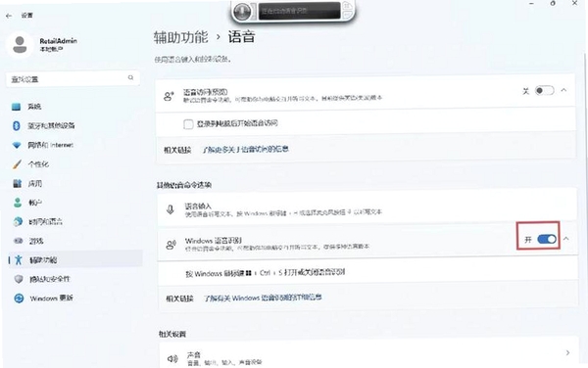Click the close button on speech recognition bar

(347, 5)
